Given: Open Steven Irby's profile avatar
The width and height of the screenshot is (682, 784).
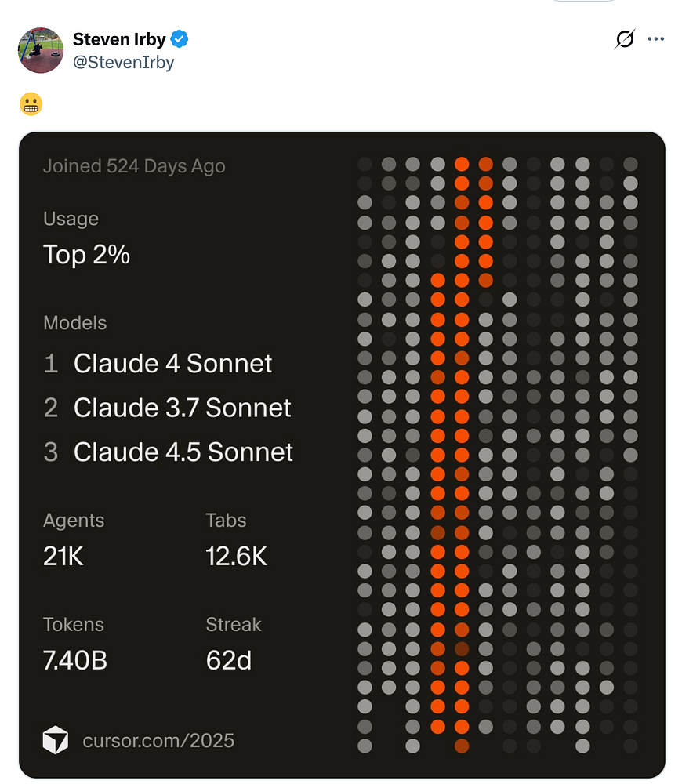Looking at the screenshot, I should (40, 50).
